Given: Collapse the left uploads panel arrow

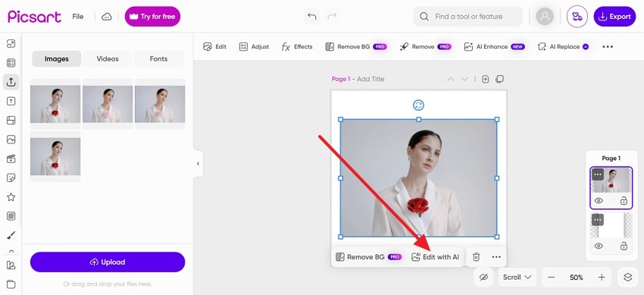Looking at the screenshot, I should click(198, 164).
